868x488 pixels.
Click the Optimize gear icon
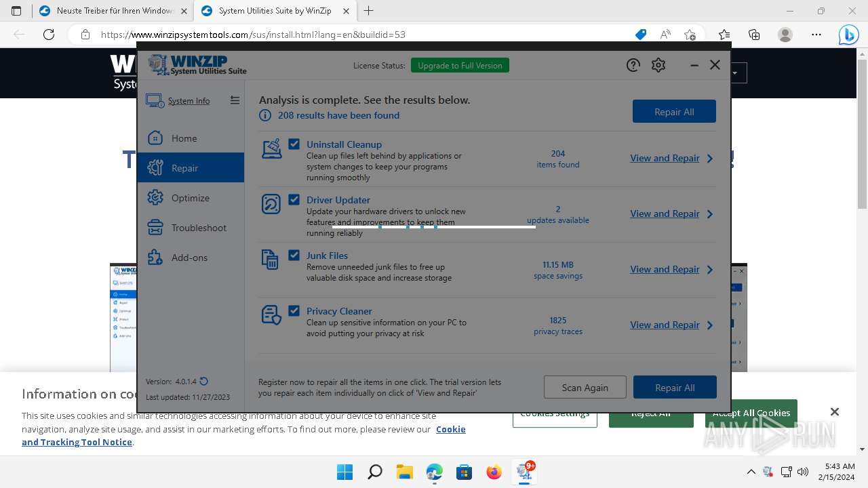click(x=155, y=198)
